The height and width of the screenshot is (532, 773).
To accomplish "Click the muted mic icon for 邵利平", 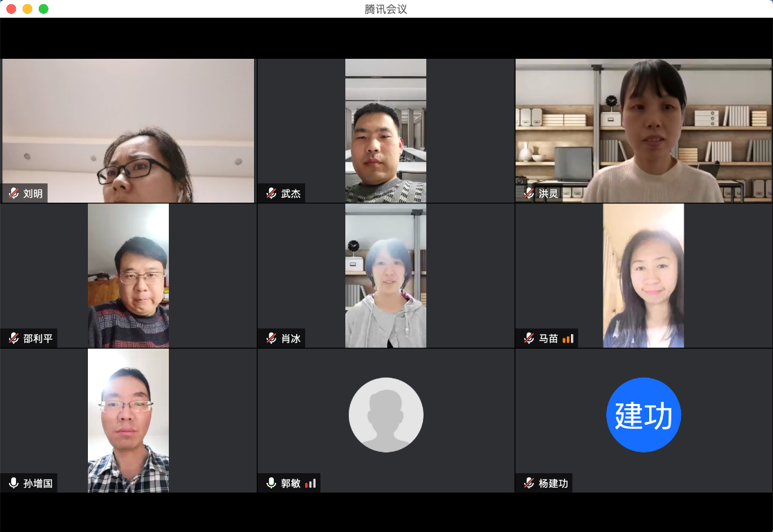I will point(14,338).
